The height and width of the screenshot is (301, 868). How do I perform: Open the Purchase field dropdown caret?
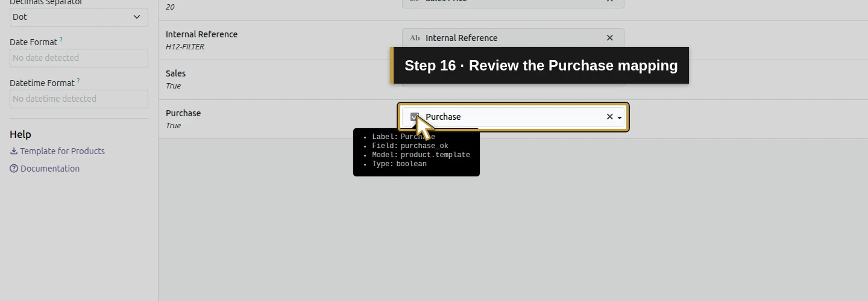click(x=620, y=117)
